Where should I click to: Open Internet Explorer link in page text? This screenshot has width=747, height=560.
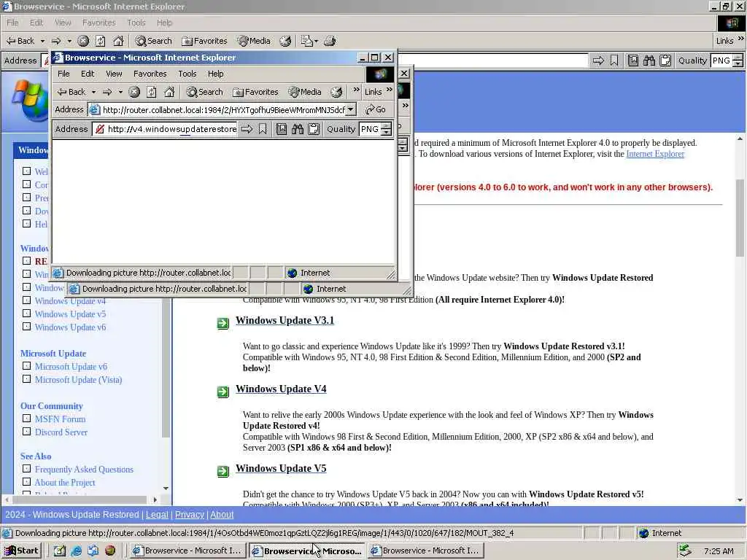(x=655, y=154)
